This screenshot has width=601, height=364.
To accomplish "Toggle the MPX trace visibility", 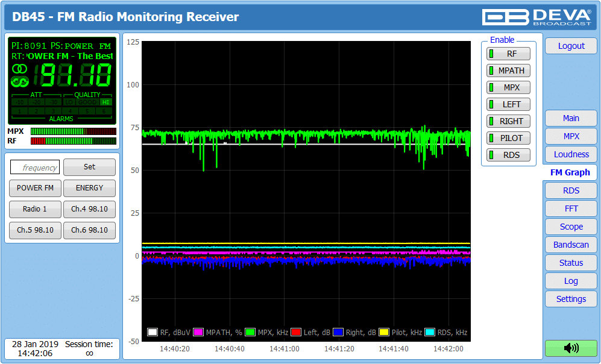I will 508,87.
